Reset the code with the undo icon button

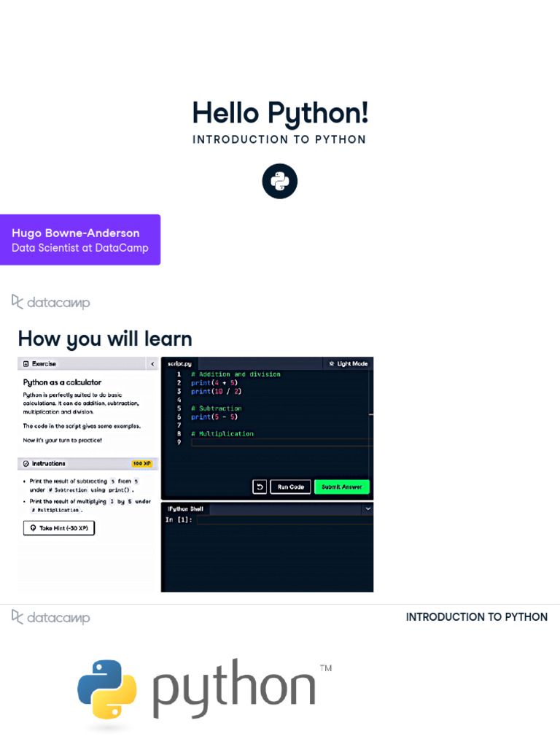[260, 487]
